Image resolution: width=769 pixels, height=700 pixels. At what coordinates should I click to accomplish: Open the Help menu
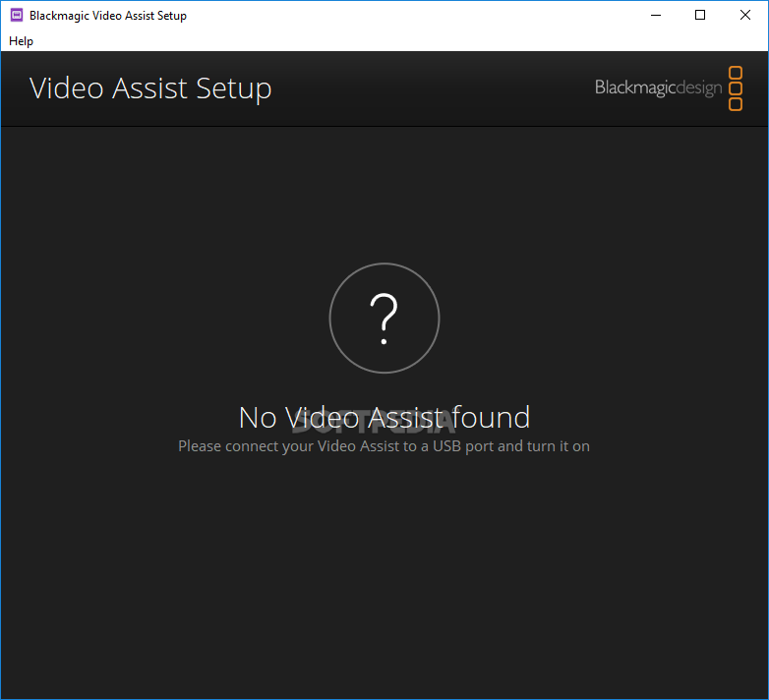point(21,41)
